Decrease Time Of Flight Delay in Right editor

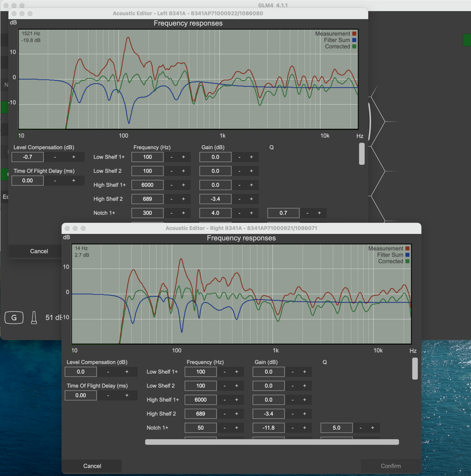108,395
